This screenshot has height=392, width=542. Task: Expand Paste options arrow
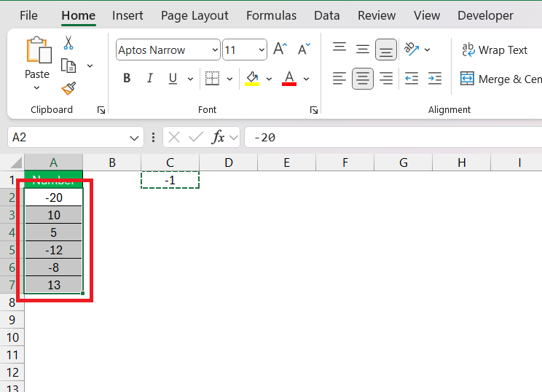tap(37, 88)
